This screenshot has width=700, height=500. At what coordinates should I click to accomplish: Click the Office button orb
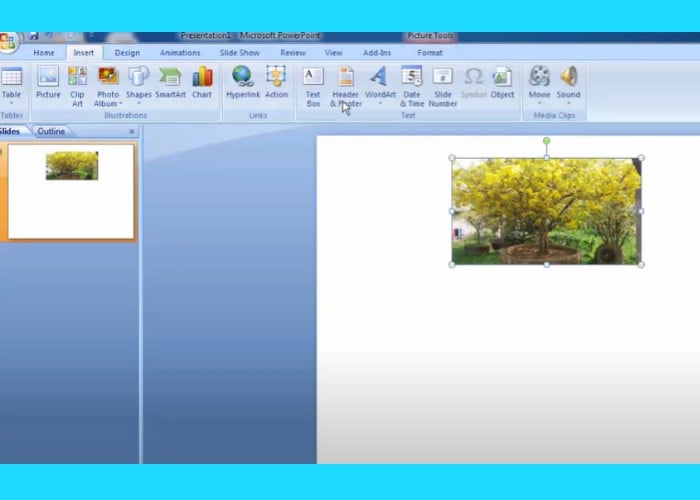pos(6,42)
